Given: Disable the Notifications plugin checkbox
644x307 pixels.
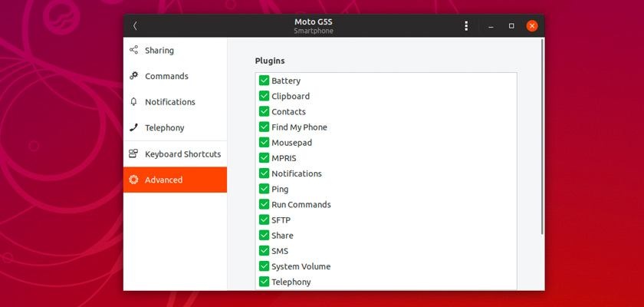Looking at the screenshot, I should click(x=264, y=173).
